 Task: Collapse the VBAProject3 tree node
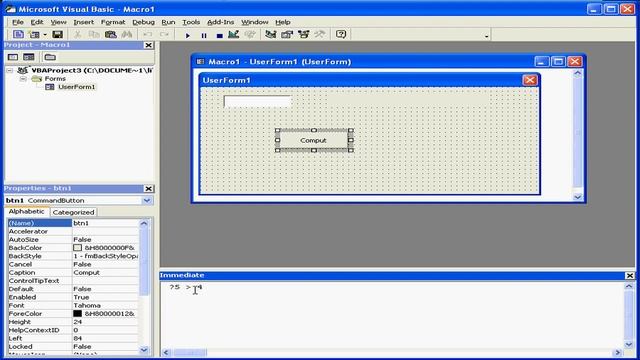point(10,70)
